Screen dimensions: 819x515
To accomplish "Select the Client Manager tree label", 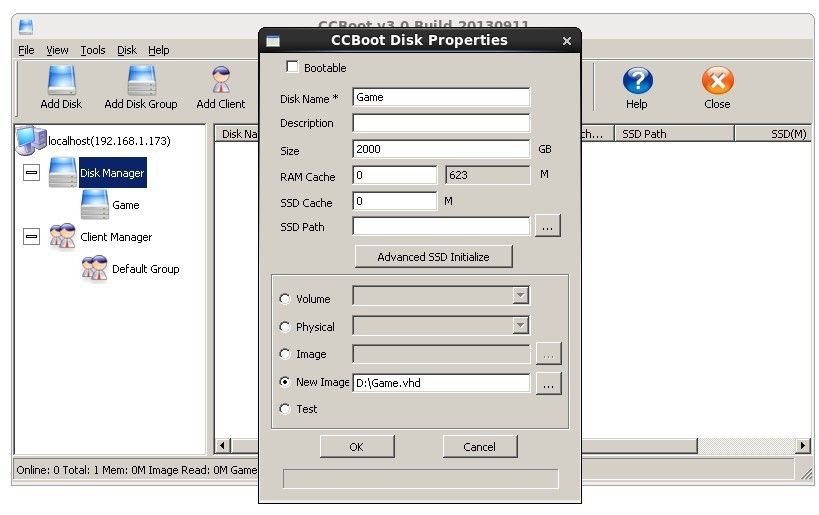I will (x=116, y=237).
